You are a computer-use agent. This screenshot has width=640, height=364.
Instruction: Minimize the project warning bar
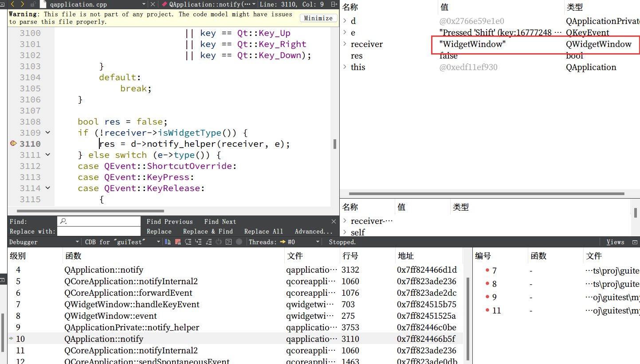coord(318,18)
